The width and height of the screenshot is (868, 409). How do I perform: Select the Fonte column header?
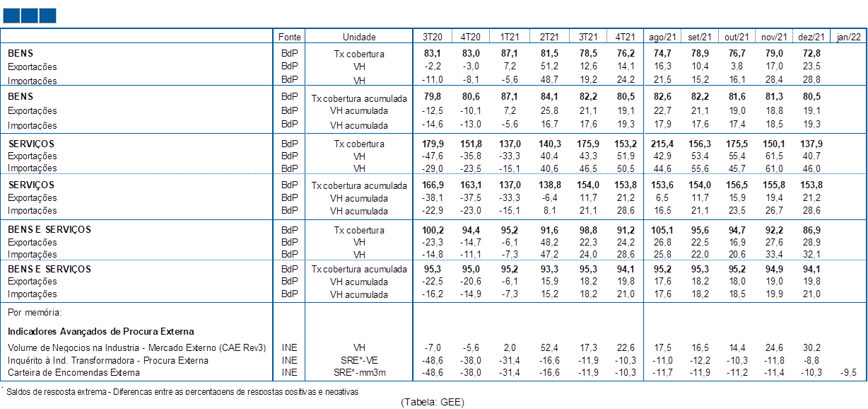pyautogui.click(x=289, y=37)
